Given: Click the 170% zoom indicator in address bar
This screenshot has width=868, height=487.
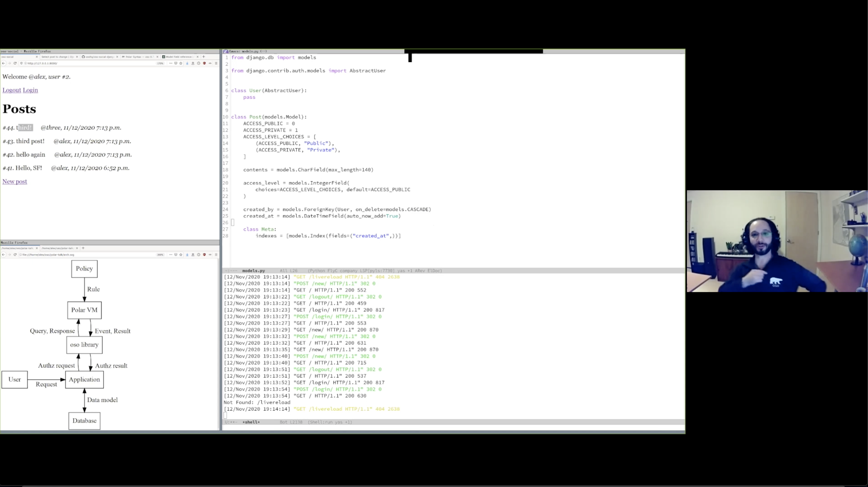Looking at the screenshot, I should (x=160, y=63).
